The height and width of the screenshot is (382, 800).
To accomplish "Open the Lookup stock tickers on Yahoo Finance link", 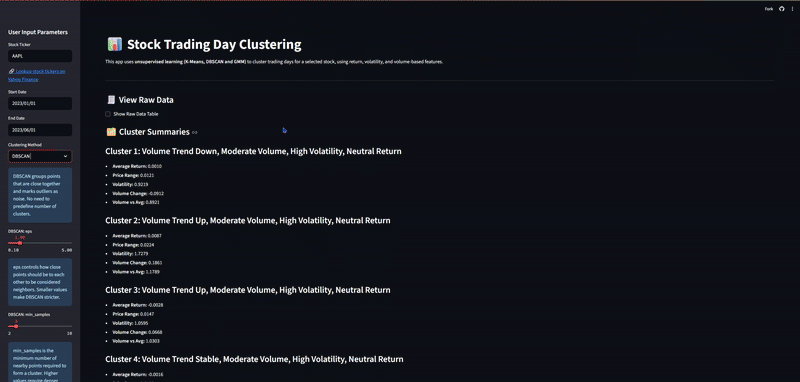I will click(x=37, y=75).
